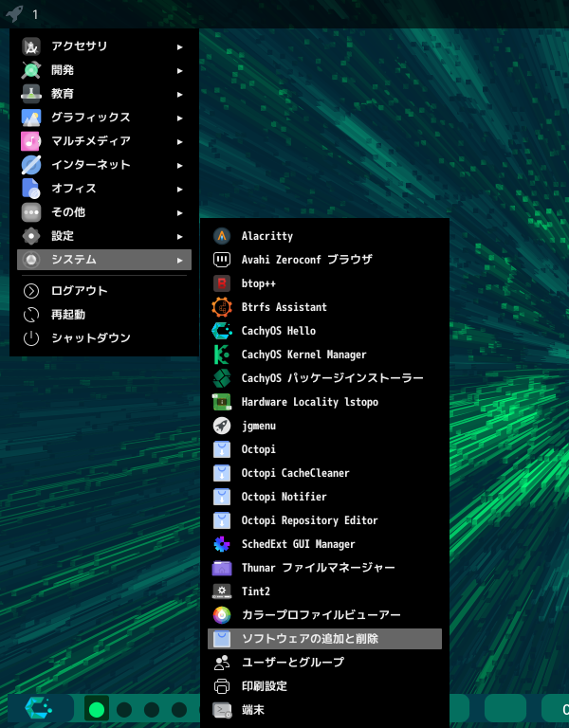Click the CachyOS logo button in bottom panel
Screen dimensions: 569x728
[x=38, y=708]
